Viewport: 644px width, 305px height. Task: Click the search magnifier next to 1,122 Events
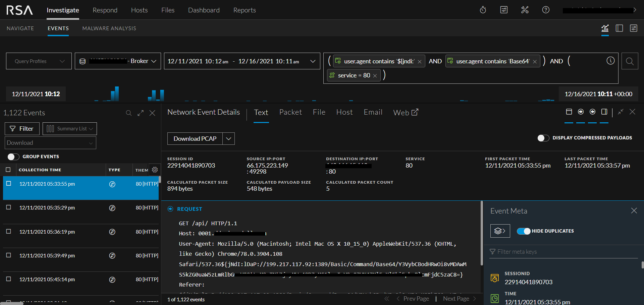[129, 113]
